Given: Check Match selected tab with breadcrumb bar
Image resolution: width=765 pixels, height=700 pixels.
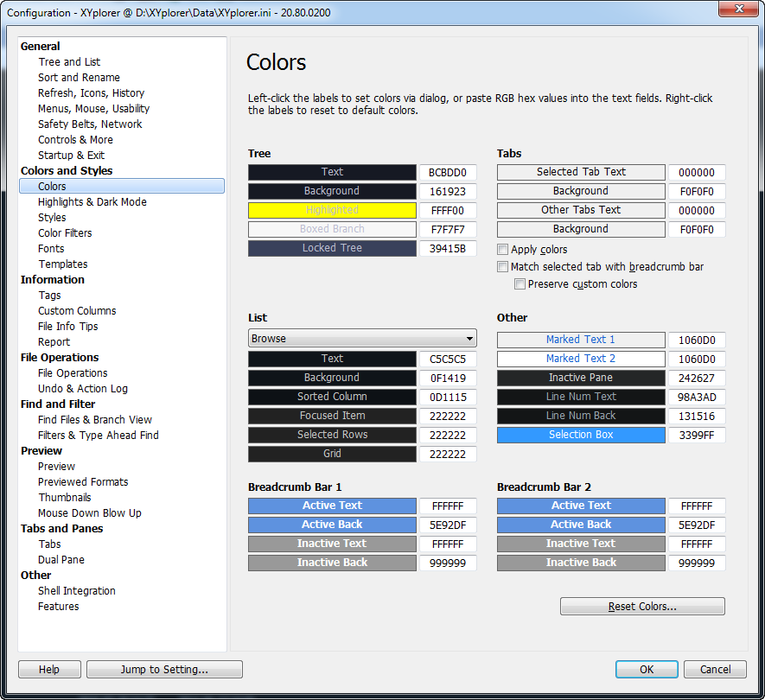Looking at the screenshot, I should [502, 266].
